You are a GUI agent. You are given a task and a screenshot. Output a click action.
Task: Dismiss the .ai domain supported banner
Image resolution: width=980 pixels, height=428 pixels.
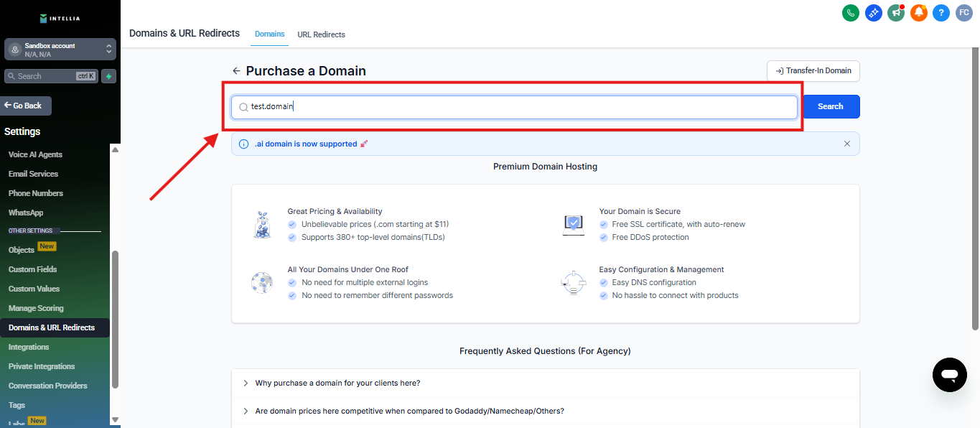point(847,144)
